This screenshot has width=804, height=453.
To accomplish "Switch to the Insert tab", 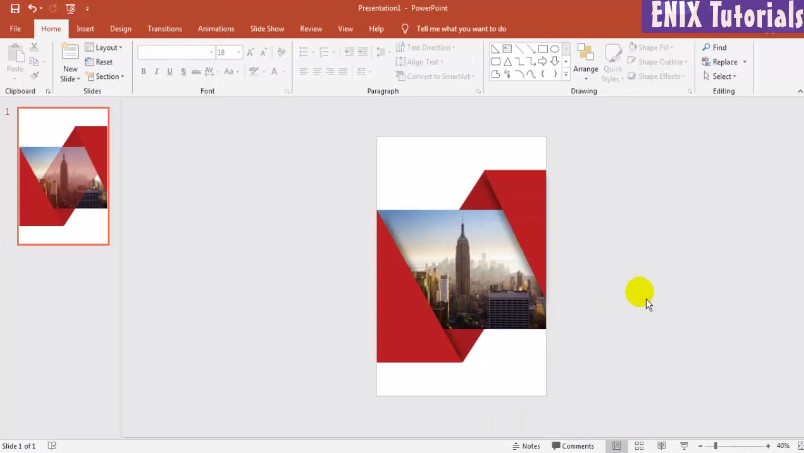I will click(85, 29).
